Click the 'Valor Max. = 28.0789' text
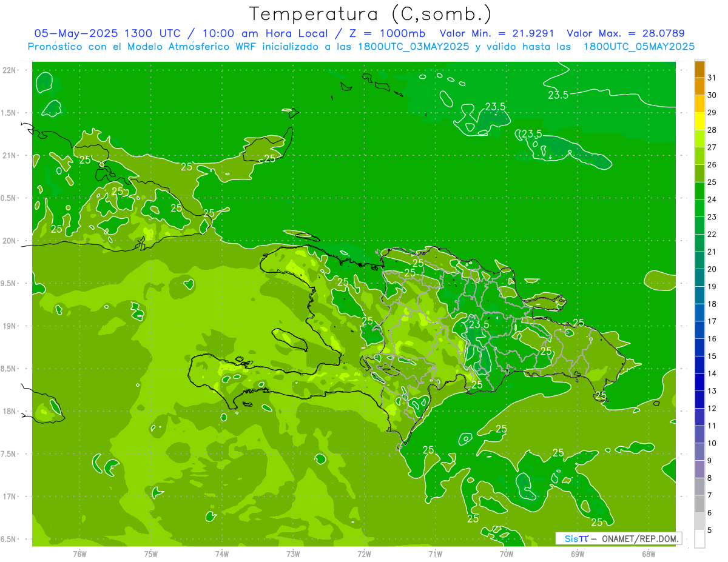 coord(626,33)
